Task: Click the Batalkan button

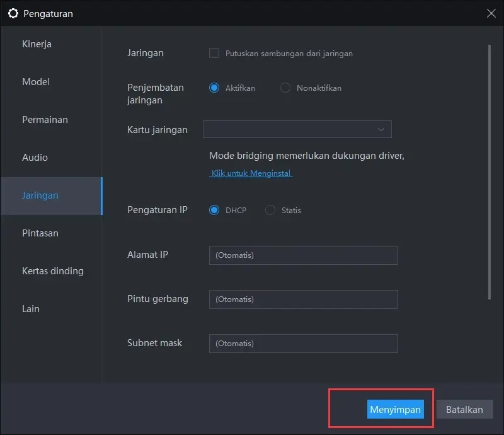Action: [464, 409]
